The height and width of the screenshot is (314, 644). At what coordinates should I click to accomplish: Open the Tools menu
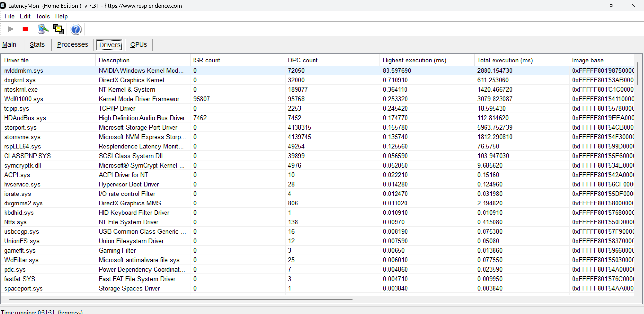42,17
